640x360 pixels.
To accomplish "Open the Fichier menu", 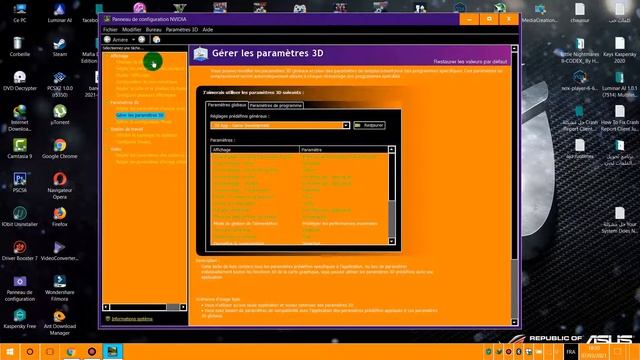I will point(110,30).
